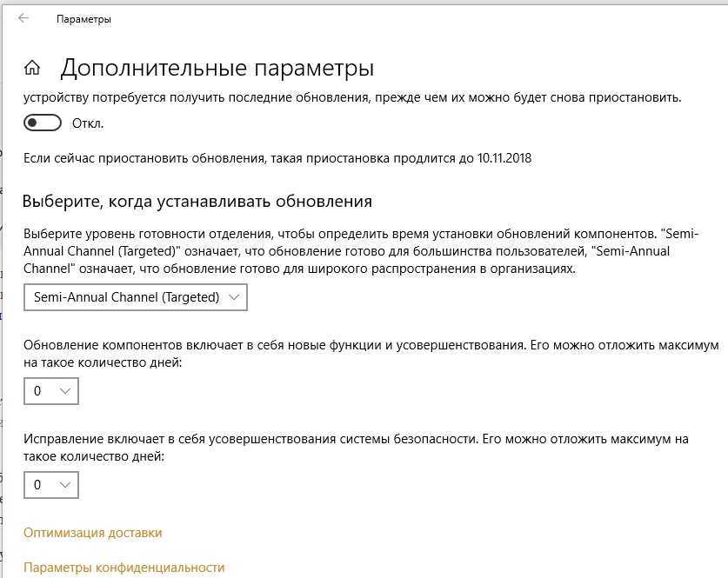Click the chevron in the Semi-Annual Channel combo box
728x578 pixels.
pos(232,297)
